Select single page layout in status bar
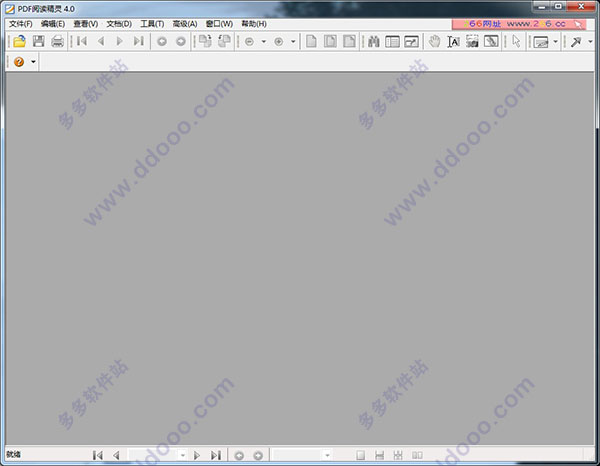The height and width of the screenshot is (466, 600). pyautogui.click(x=360, y=455)
